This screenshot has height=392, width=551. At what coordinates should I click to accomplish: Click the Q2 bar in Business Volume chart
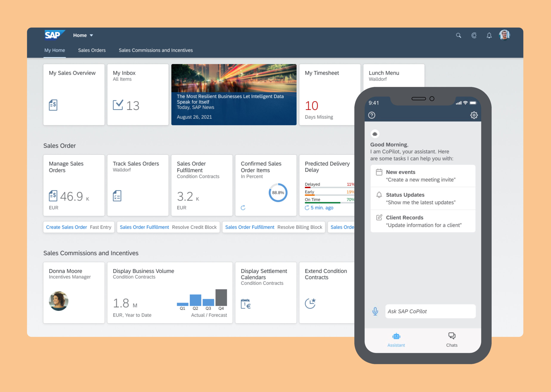pos(195,300)
